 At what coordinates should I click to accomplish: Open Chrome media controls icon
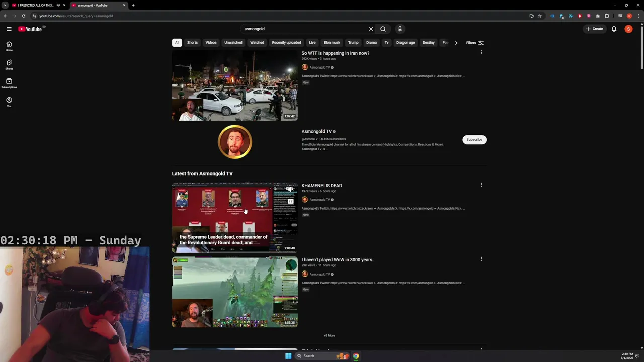(620, 16)
